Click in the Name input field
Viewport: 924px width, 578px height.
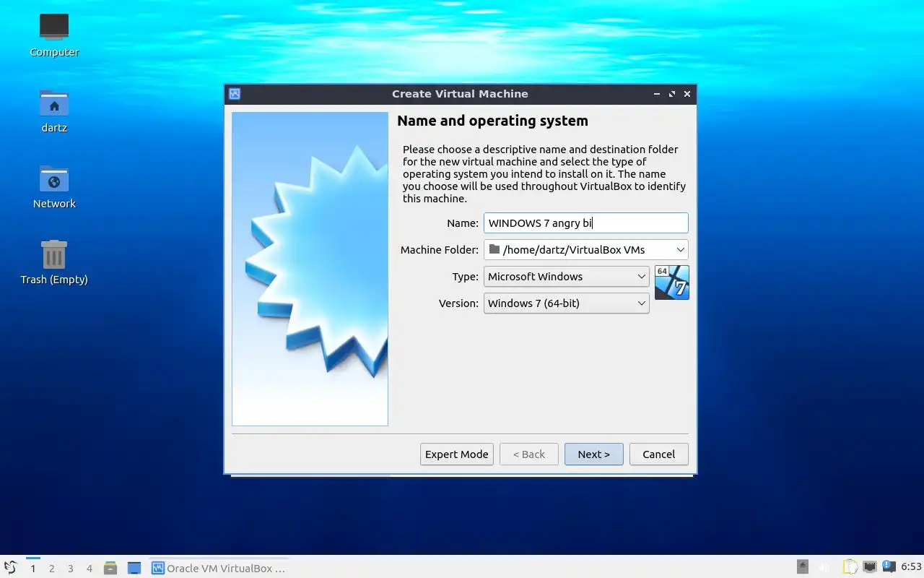point(586,223)
